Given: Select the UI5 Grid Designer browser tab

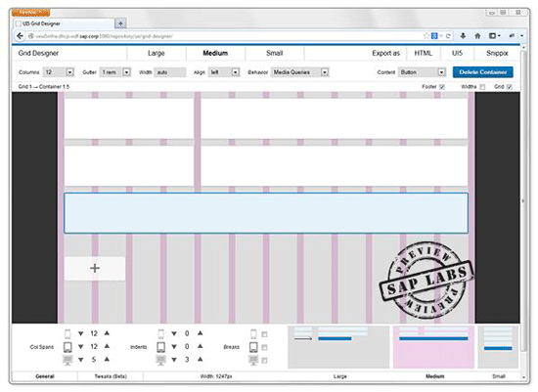Looking at the screenshot, I should (65, 23).
